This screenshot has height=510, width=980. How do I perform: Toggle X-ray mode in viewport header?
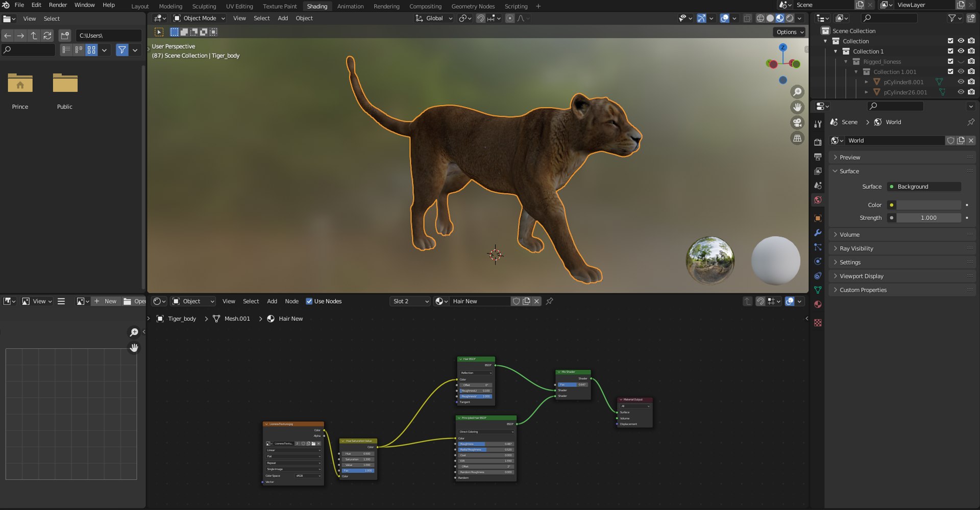pos(747,18)
